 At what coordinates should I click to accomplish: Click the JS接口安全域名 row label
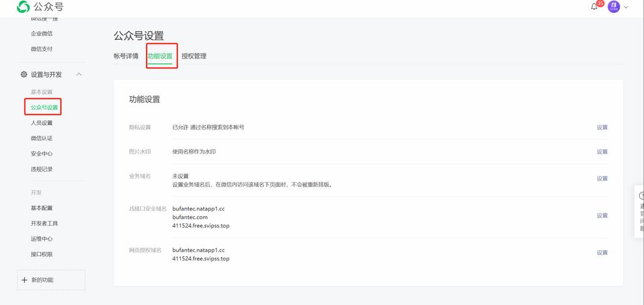(x=148, y=209)
